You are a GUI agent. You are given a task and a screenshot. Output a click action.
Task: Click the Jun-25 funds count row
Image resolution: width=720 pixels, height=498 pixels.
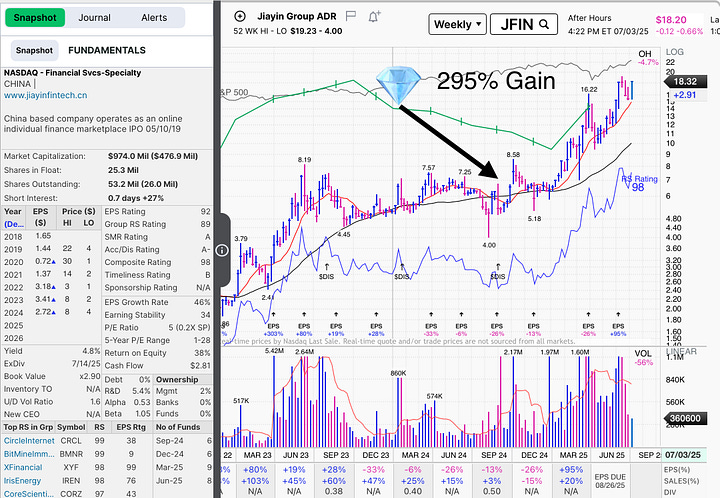coord(183,481)
